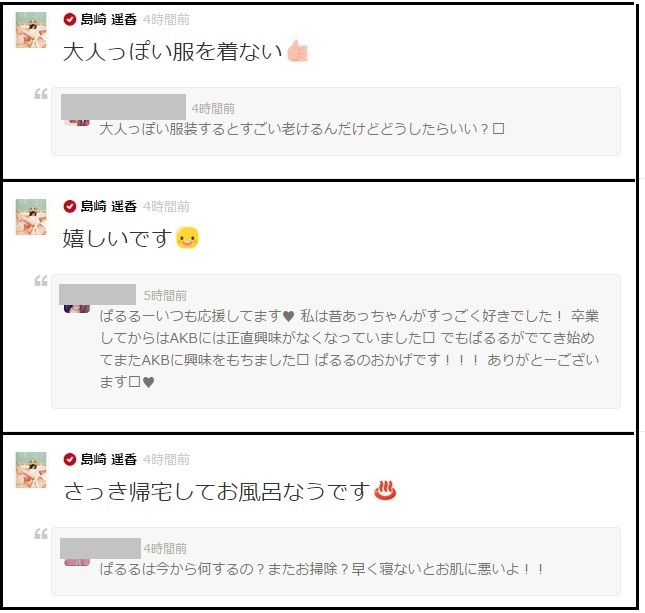Image resolution: width=645 pixels, height=613 pixels.
Task: Open the profile avatar of the first post
Action: (31, 30)
